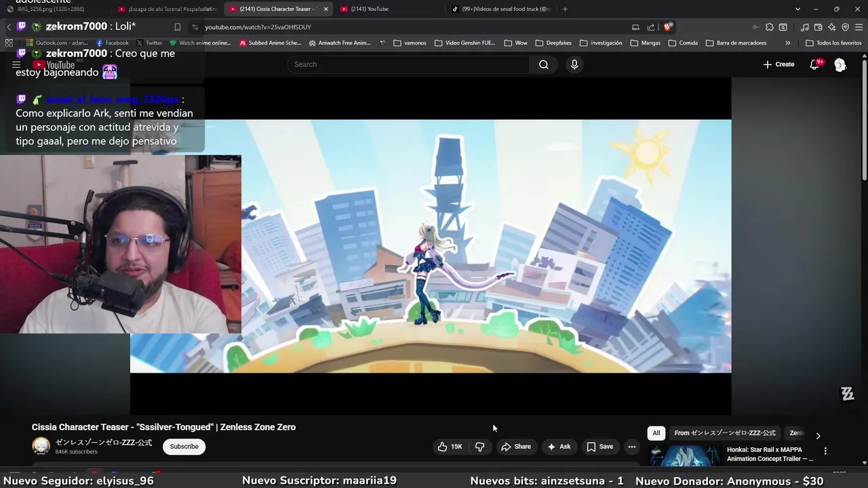
Task: Open YouTube notifications bell
Action: pos(814,64)
